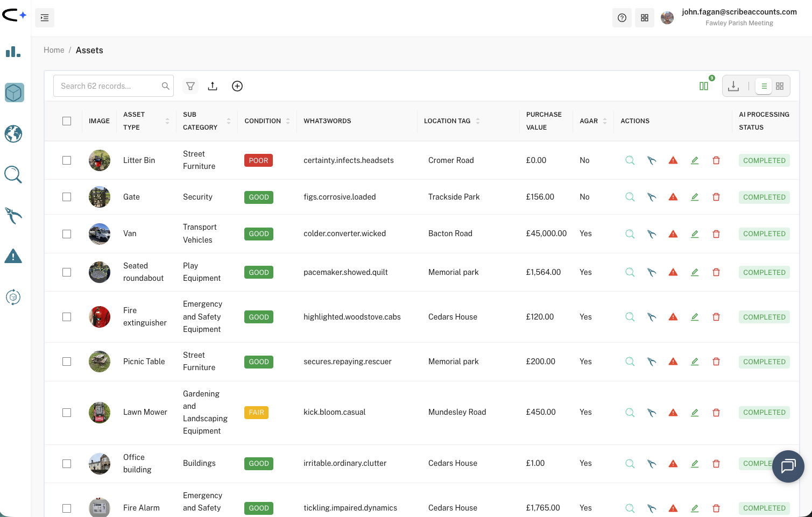Select the checkbox on the Van row
Image resolution: width=812 pixels, height=517 pixels.
[x=67, y=233]
